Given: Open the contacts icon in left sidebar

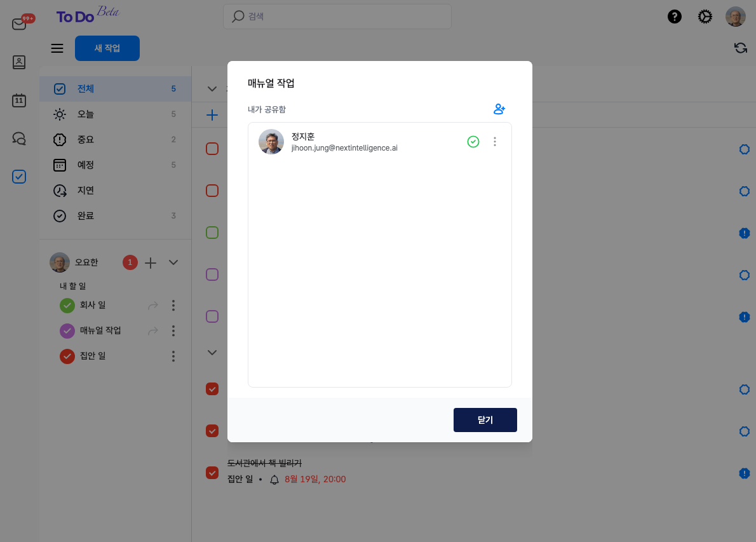Looking at the screenshot, I should pyautogui.click(x=19, y=62).
